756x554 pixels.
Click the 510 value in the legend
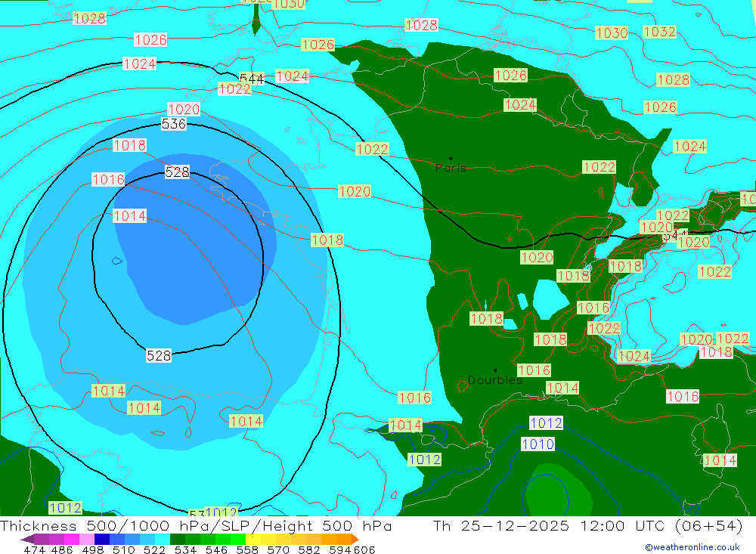click(x=123, y=549)
